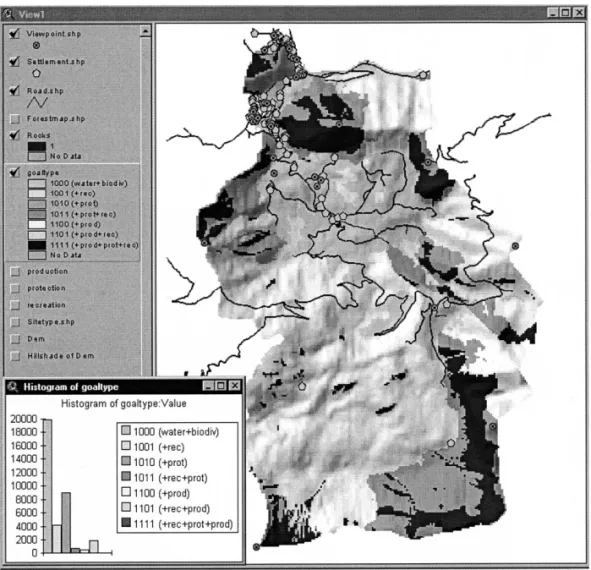
Task: Minimize the View1 window
Action: [553, 12]
